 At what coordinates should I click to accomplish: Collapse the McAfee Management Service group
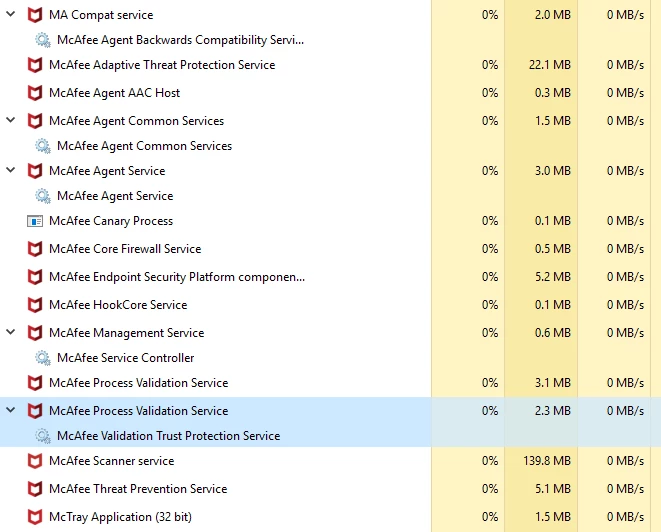11,332
